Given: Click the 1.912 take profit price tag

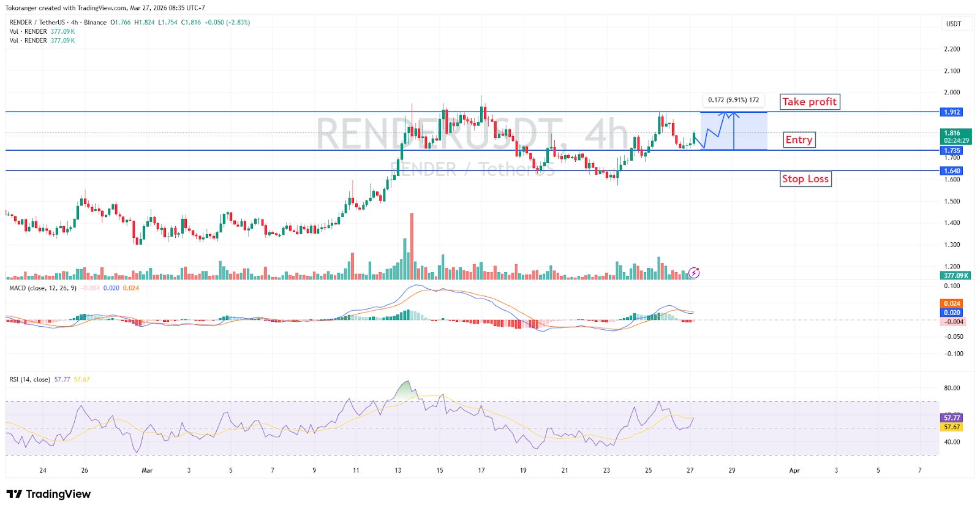Looking at the screenshot, I should [952, 112].
